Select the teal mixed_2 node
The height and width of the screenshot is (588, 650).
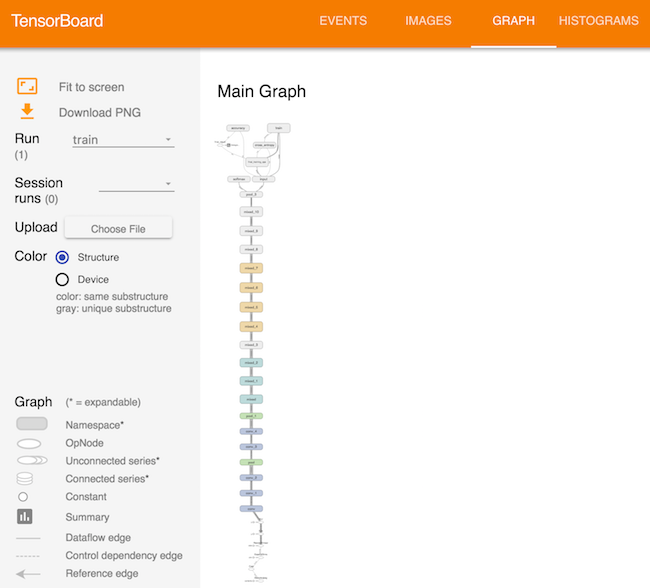point(251,363)
